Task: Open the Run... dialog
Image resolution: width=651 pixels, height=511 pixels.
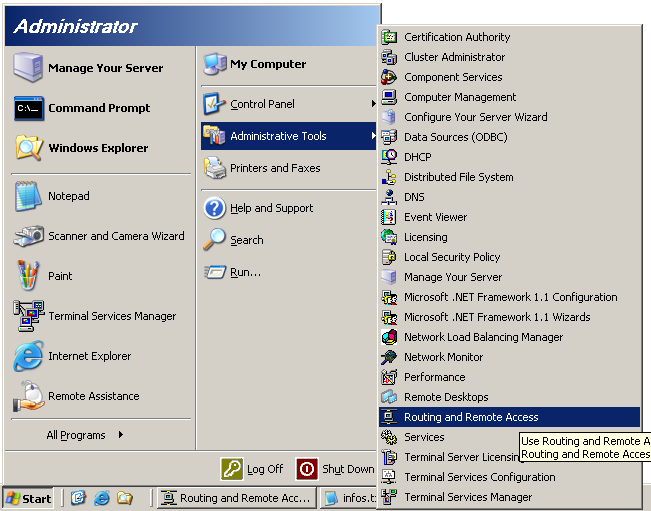Action: pyautogui.click(x=288, y=272)
